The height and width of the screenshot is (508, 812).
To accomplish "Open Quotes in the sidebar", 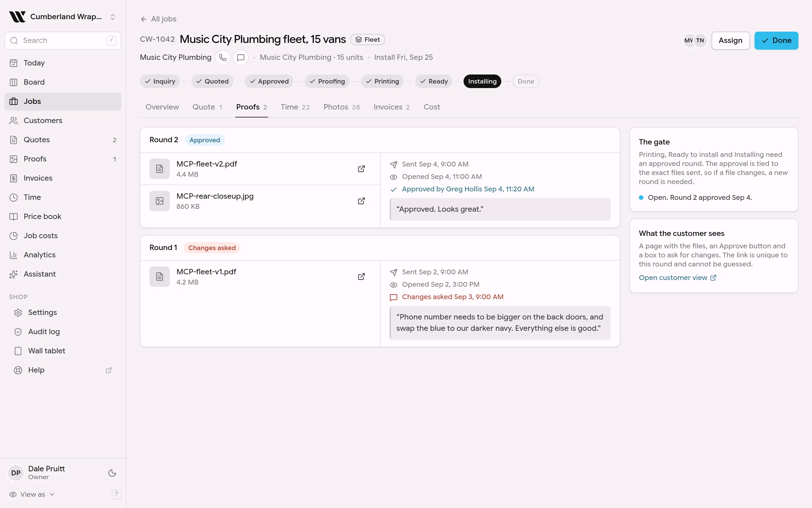I will 63,140.
